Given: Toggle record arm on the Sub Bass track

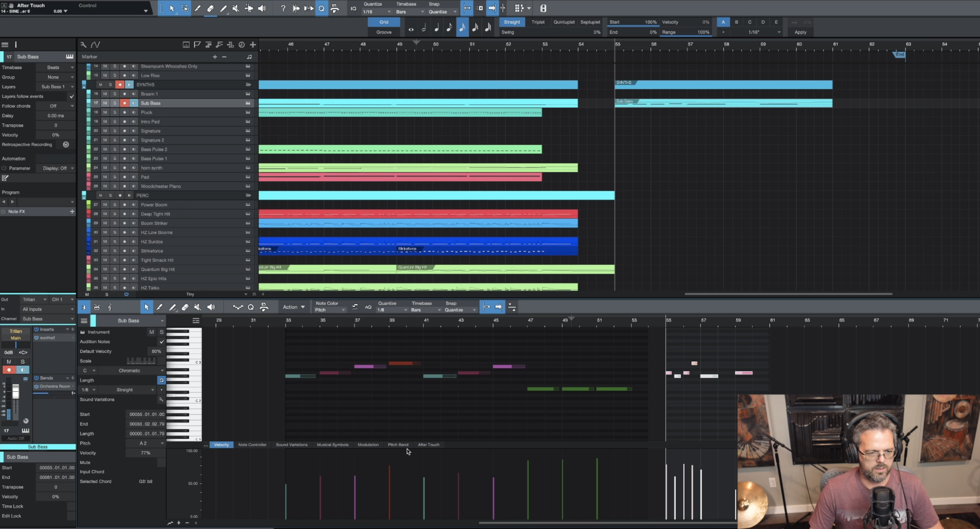Looking at the screenshot, I should pyautogui.click(x=124, y=103).
